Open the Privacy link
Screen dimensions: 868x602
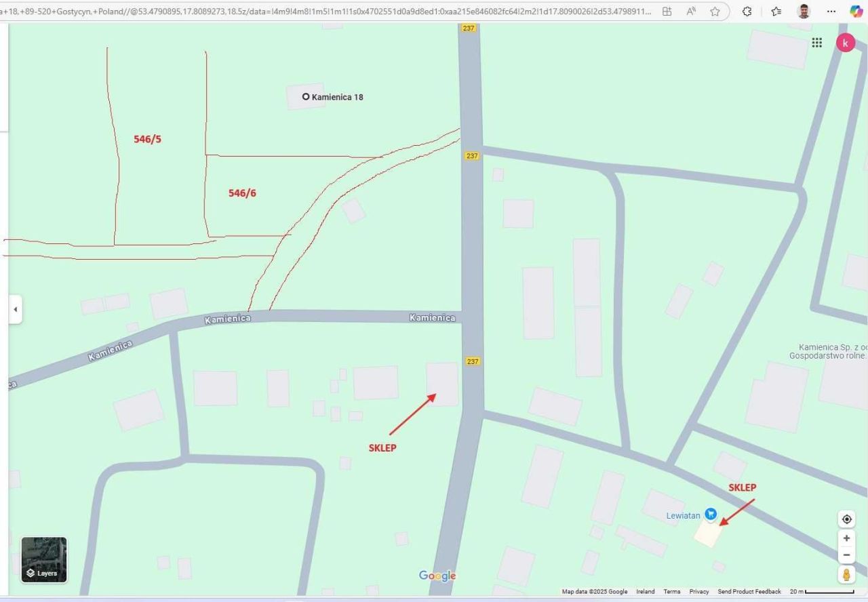[x=699, y=592]
